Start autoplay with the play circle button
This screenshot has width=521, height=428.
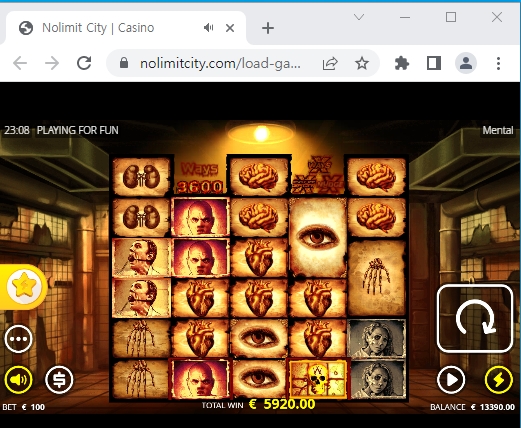click(451, 380)
